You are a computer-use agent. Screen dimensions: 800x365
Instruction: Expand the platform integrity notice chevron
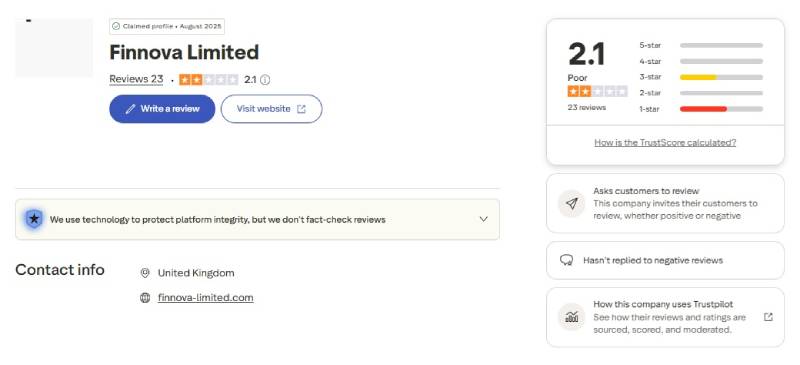(x=484, y=219)
